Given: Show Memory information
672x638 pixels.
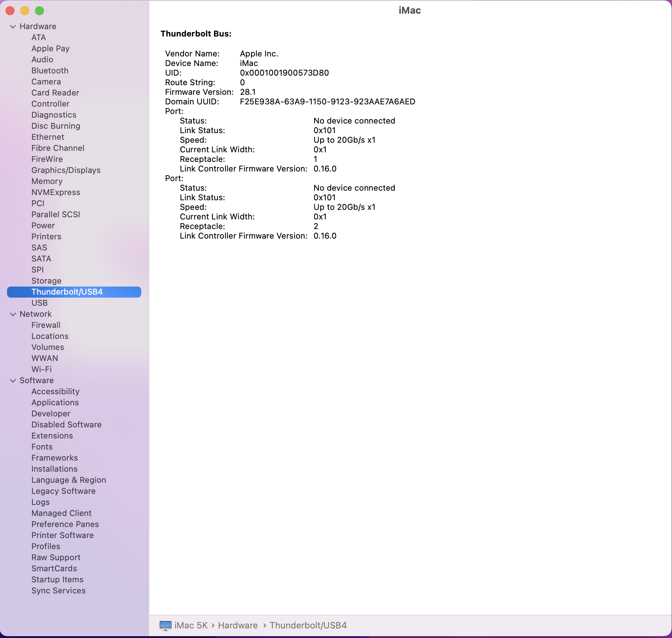Looking at the screenshot, I should [47, 181].
